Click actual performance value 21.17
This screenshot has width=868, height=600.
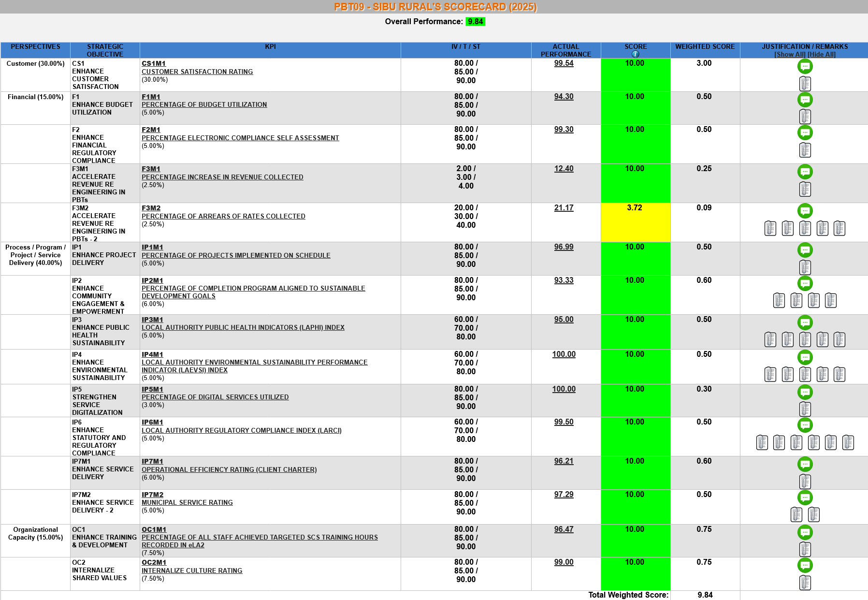pos(564,208)
